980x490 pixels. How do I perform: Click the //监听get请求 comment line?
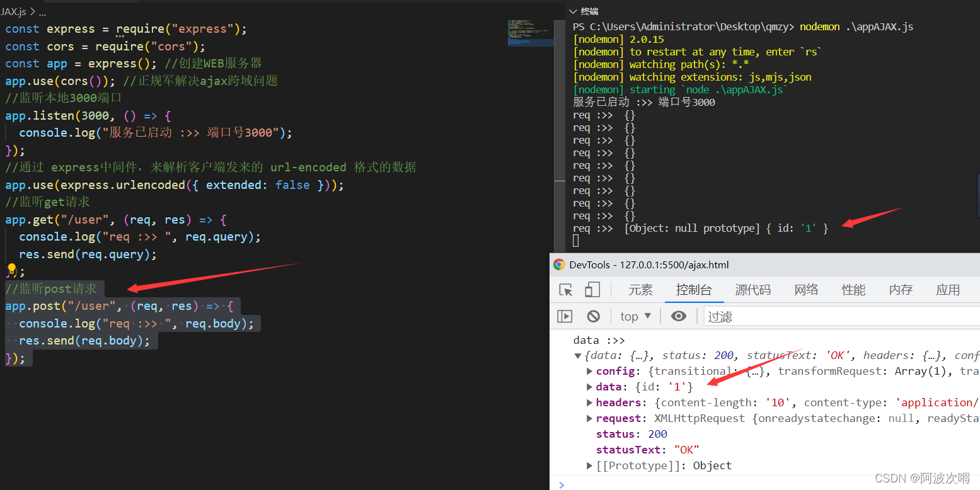[47, 202]
